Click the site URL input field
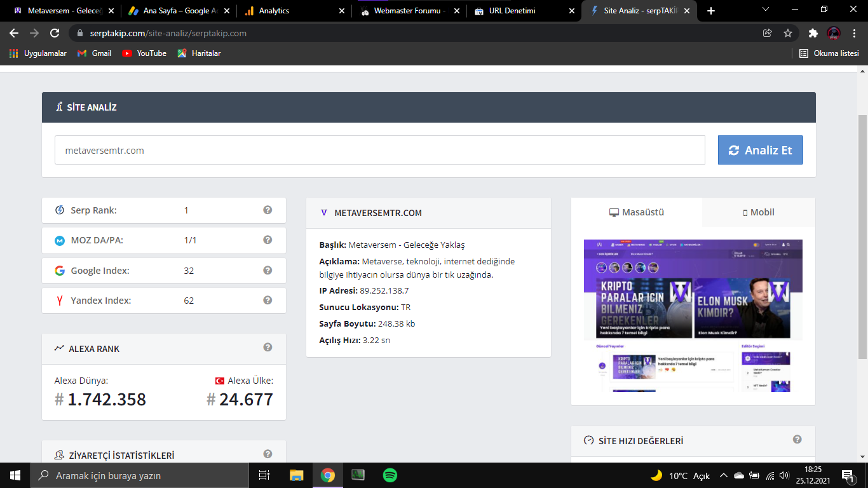 tap(379, 150)
